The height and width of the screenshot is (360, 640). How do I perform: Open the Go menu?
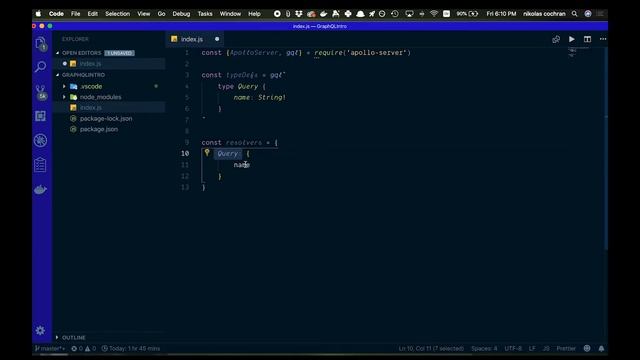click(161, 14)
